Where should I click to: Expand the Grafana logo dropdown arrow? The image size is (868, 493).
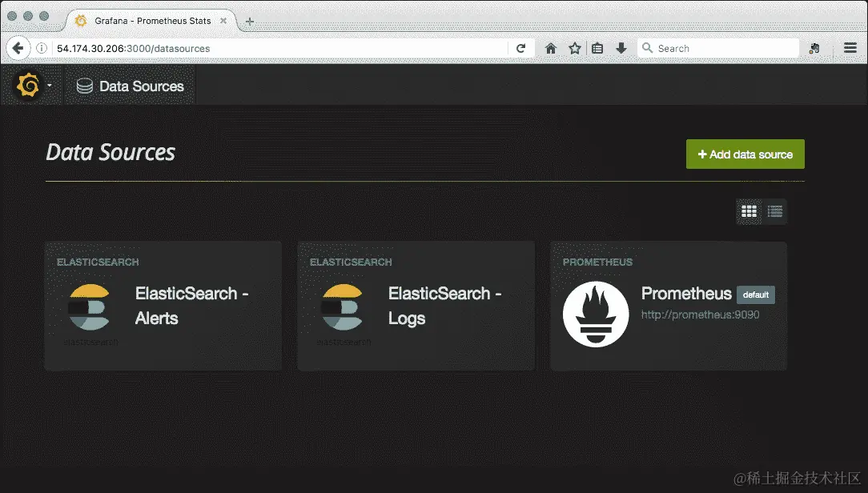48,83
